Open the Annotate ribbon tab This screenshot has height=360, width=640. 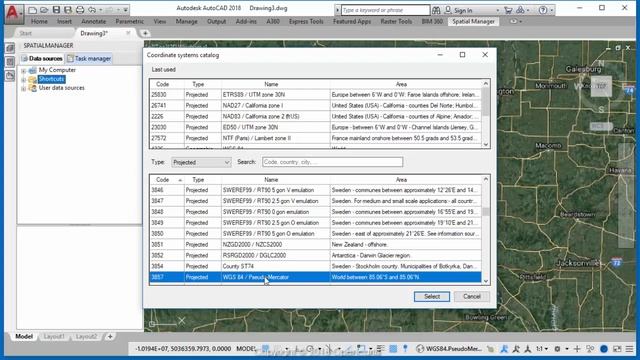point(93,22)
